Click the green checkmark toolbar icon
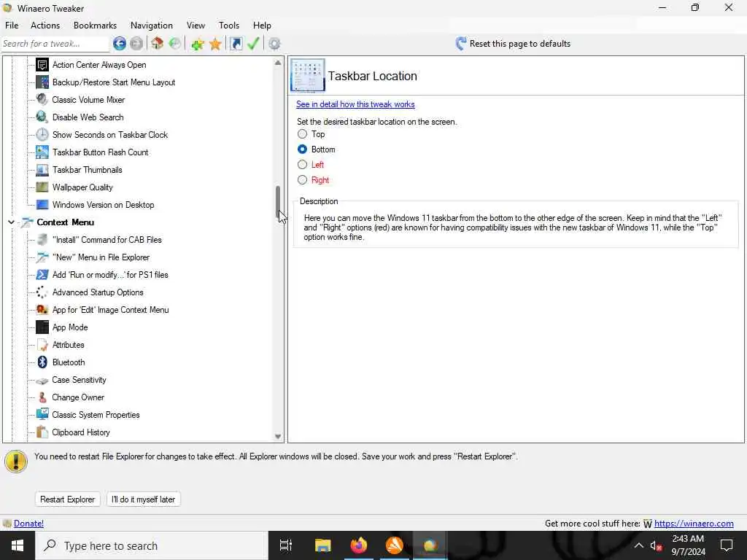This screenshot has height=560, width=747. pos(253,44)
